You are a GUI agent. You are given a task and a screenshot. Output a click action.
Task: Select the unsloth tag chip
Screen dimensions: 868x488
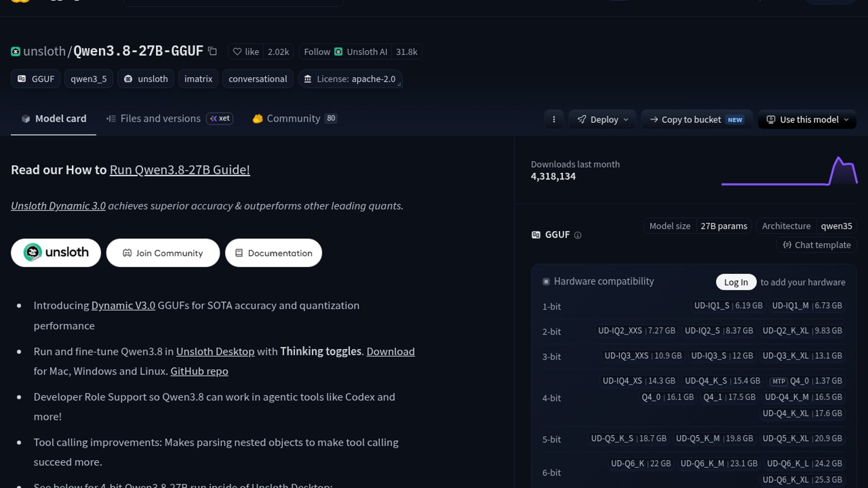pos(146,79)
